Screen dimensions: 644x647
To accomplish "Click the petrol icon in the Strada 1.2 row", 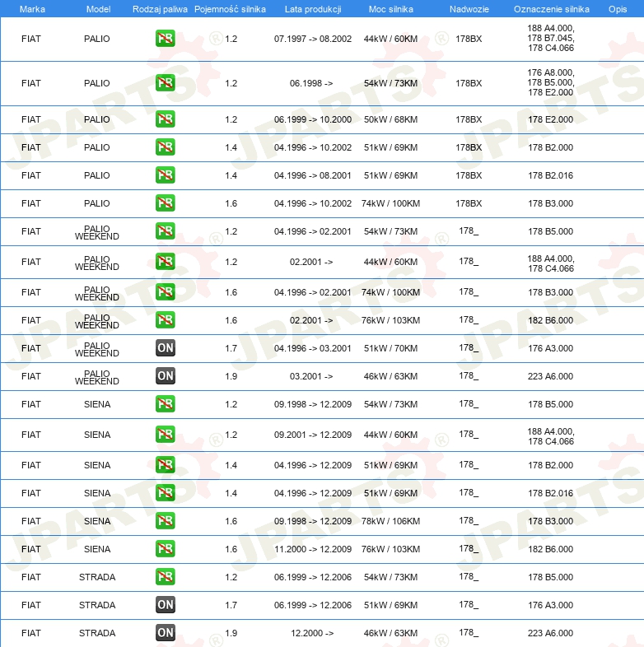I will [x=165, y=577].
